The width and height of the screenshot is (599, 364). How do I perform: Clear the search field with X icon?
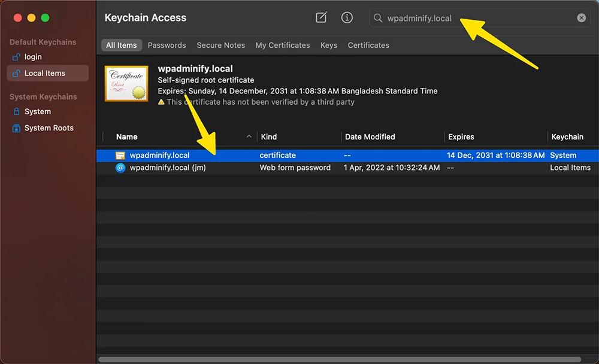pyautogui.click(x=581, y=18)
